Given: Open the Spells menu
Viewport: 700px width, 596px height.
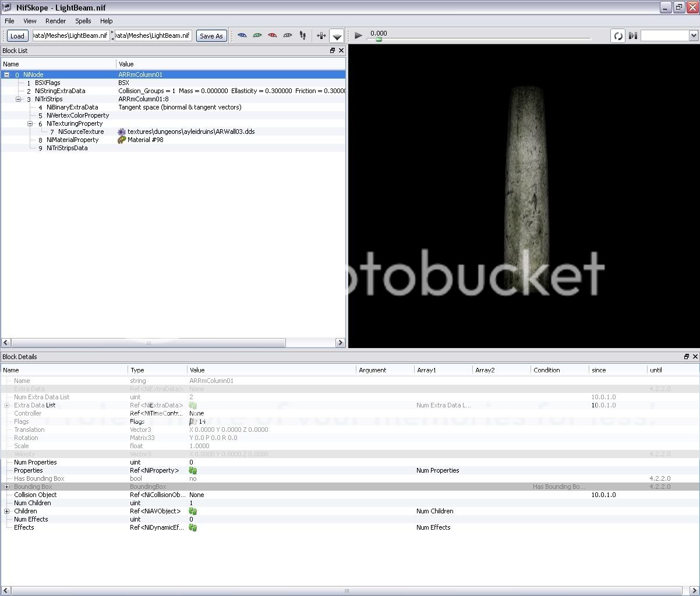Looking at the screenshot, I should click(83, 21).
